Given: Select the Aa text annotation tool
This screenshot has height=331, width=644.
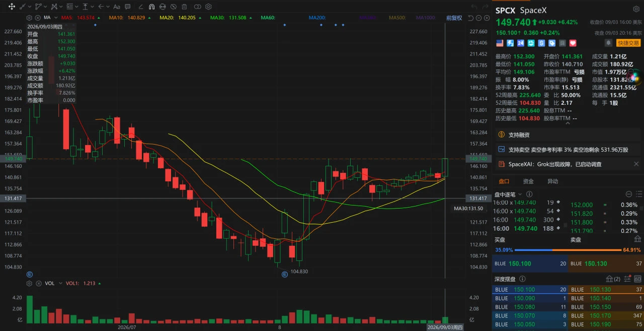Looking at the screenshot, I should (x=117, y=7).
